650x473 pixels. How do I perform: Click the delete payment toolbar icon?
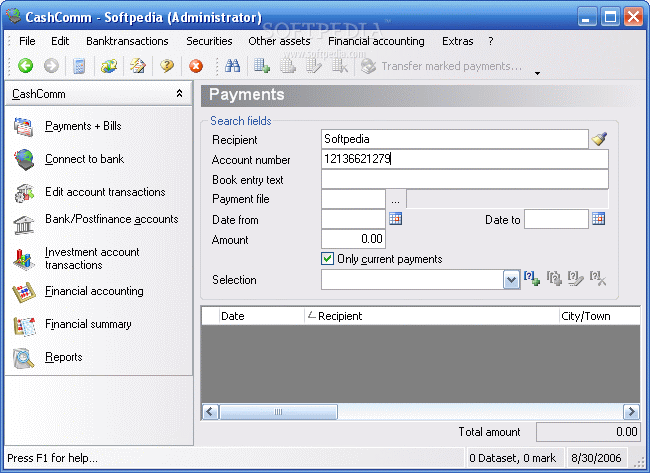click(x=339, y=65)
